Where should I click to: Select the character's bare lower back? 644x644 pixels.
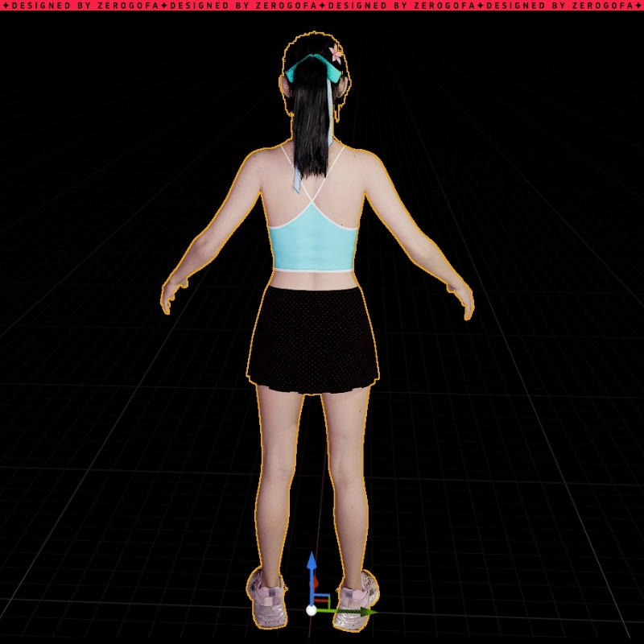coord(312,279)
